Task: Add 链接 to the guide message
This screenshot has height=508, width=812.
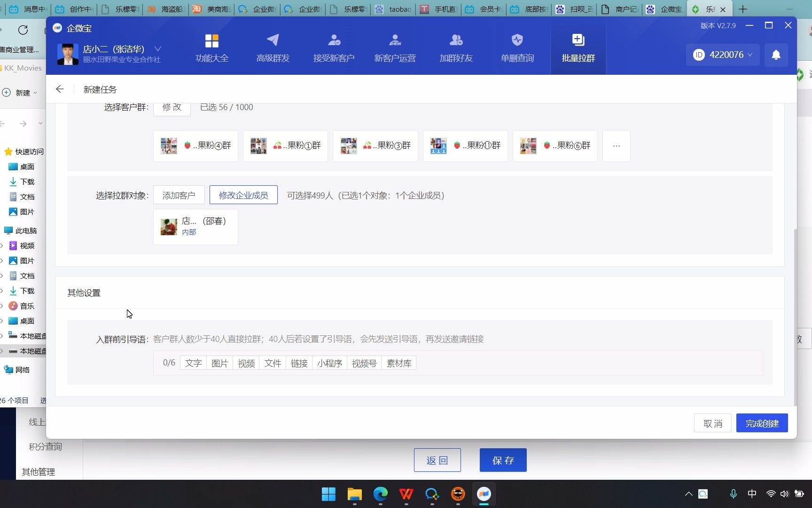Action: tap(299, 363)
